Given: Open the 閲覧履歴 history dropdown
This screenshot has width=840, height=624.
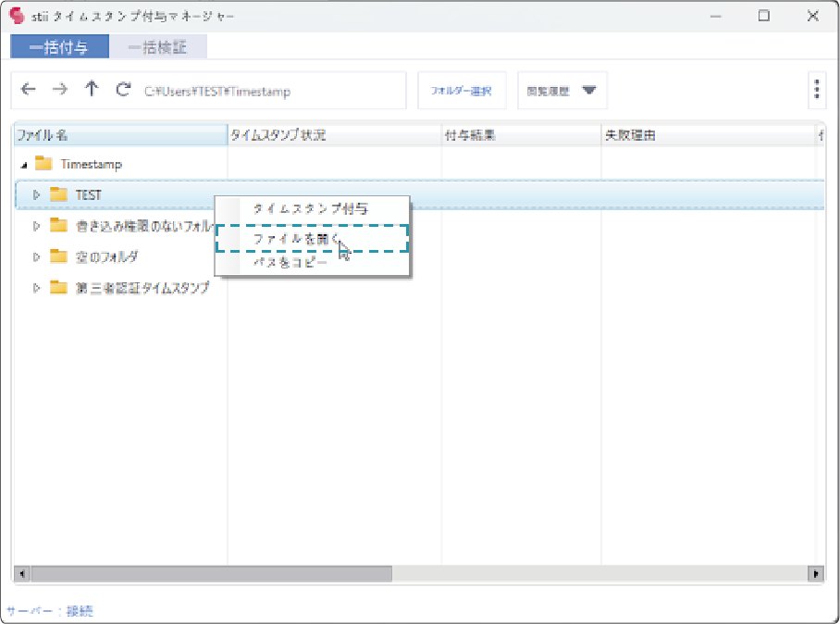Looking at the screenshot, I should [x=562, y=91].
